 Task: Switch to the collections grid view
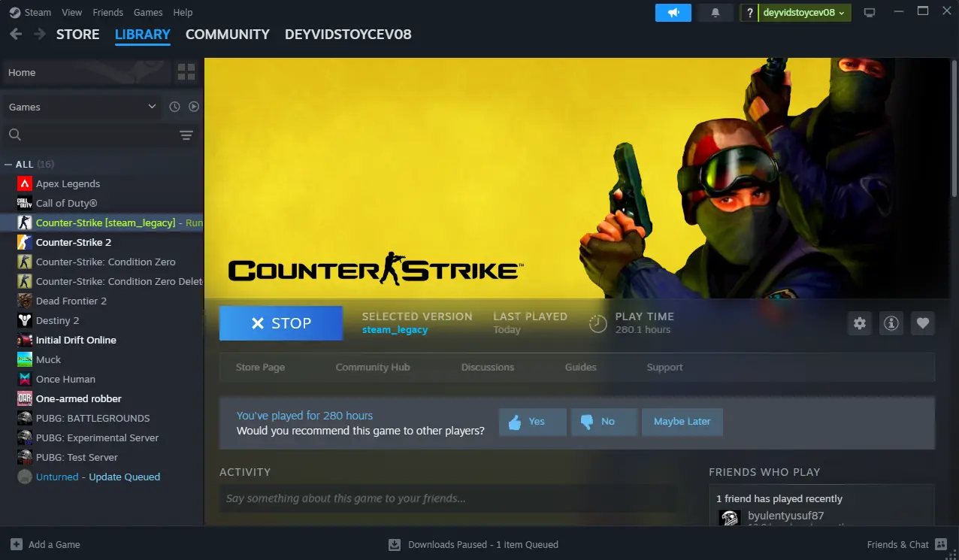coord(186,72)
